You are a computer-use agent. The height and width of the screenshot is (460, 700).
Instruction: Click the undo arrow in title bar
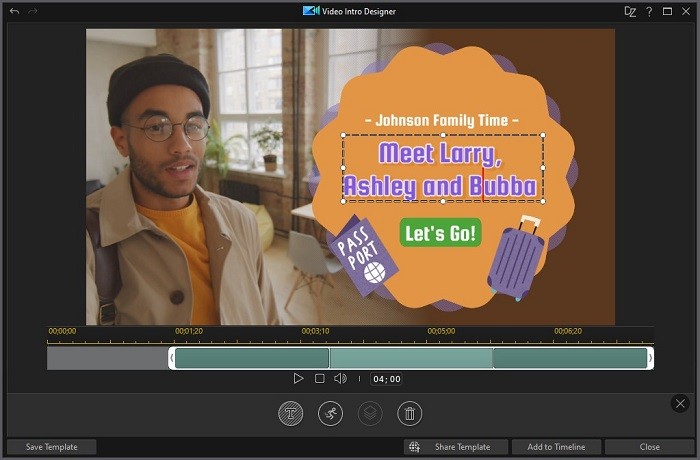[x=14, y=11]
